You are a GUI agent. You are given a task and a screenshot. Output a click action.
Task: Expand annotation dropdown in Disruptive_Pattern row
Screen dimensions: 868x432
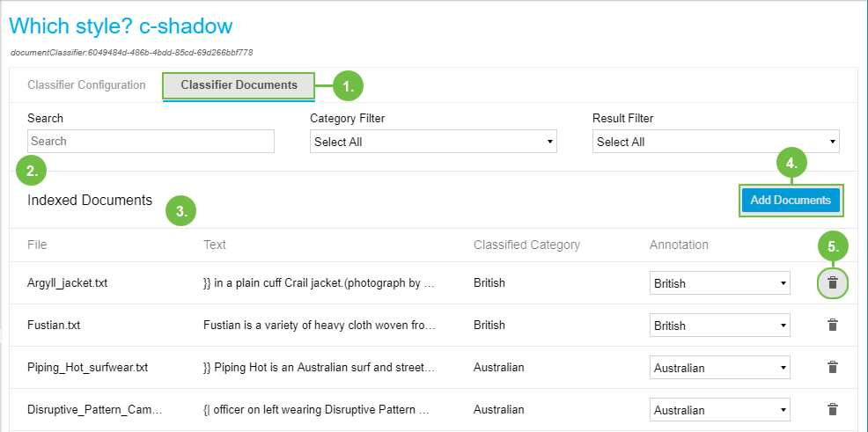tap(719, 410)
